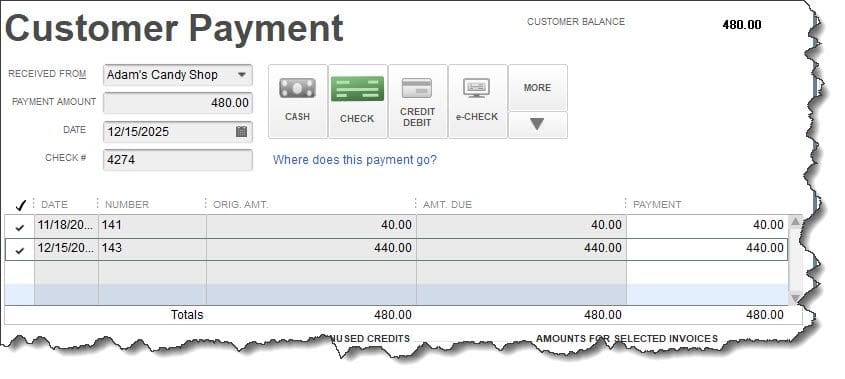Viewport: 845px width, 379px height.
Task: Select the e-CHECK payment method
Action: pos(477,101)
